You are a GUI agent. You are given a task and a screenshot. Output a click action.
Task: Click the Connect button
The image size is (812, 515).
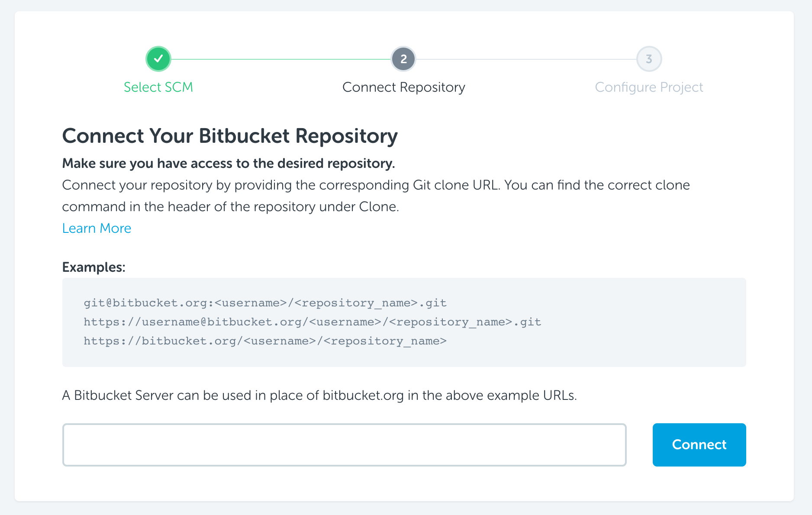(699, 444)
